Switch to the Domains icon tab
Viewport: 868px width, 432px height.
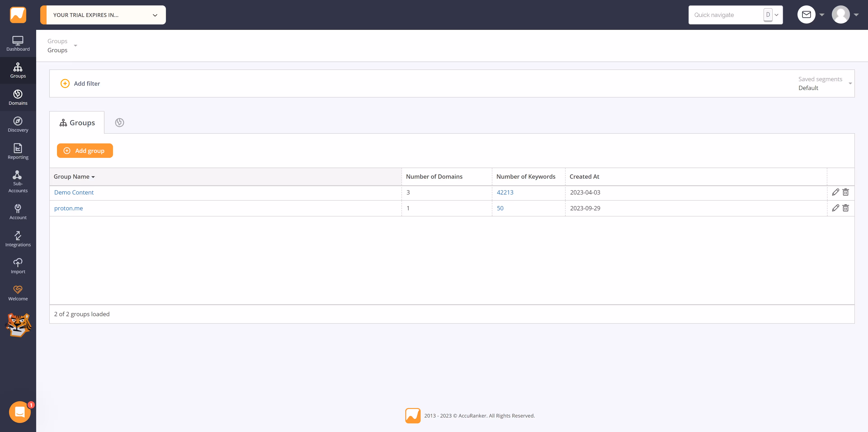(x=119, y=123)
